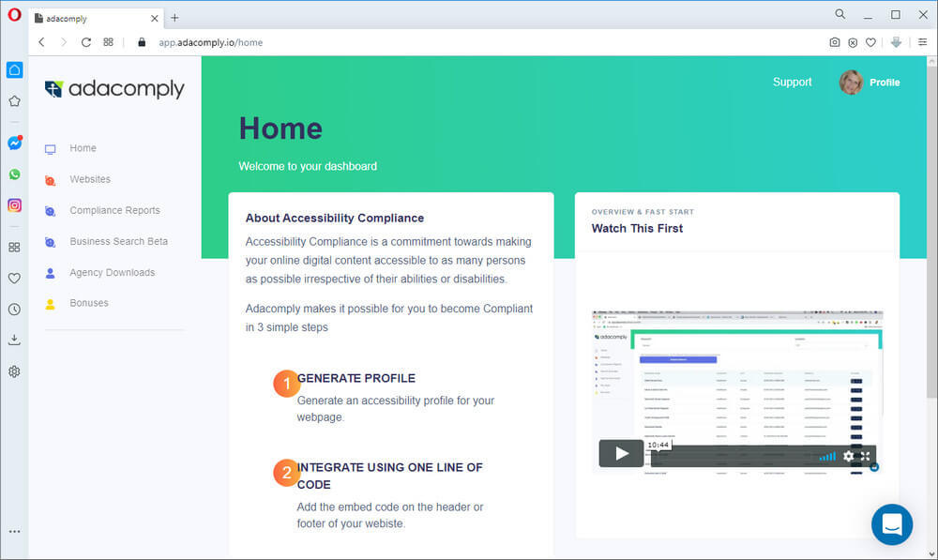Adjust the video volume bars
The height and width of the screenshot is (560, 938).
[x=828, y=457]
